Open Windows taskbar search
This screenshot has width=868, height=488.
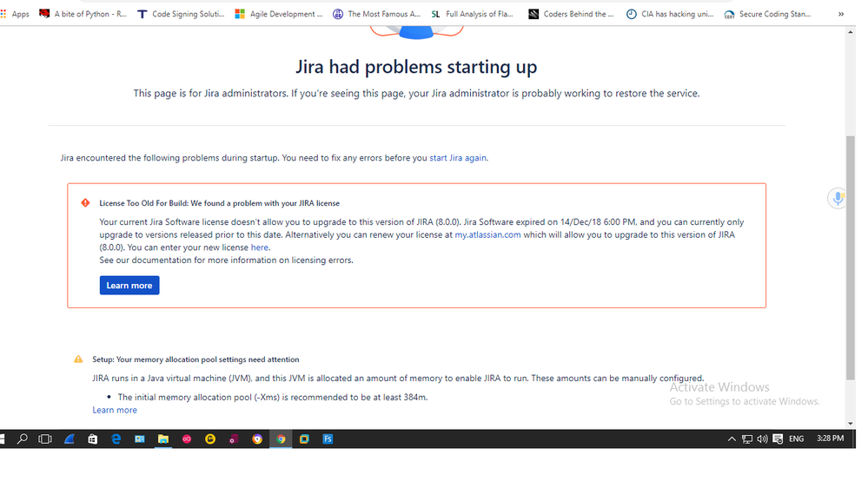[x=22, y=439]
